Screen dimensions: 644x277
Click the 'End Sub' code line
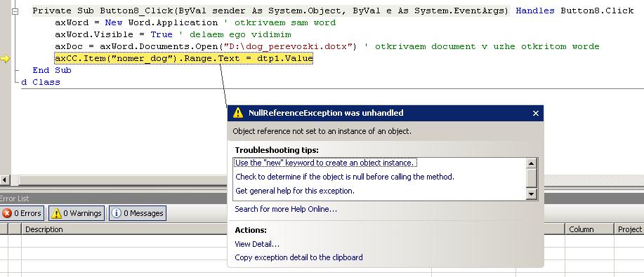(52, 70)
